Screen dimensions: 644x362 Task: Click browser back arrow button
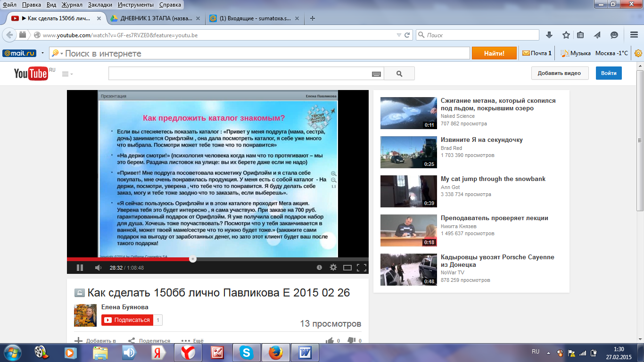(9, 35)
